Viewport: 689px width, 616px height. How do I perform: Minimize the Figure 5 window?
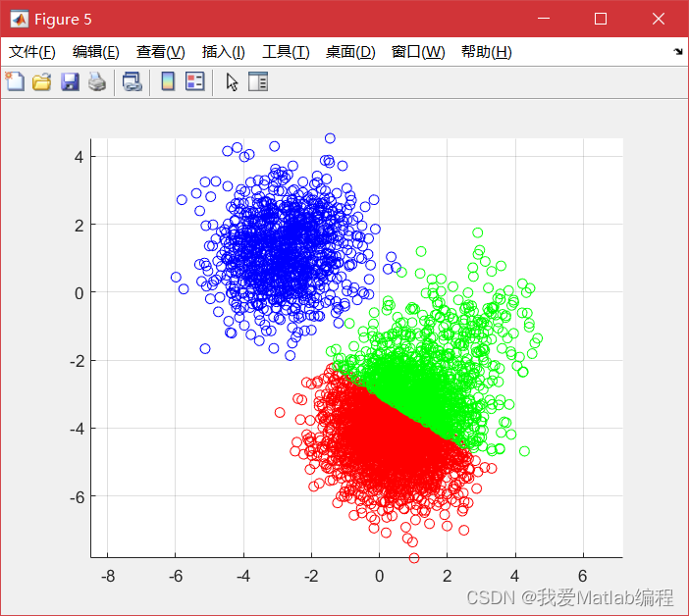(544, 19)
